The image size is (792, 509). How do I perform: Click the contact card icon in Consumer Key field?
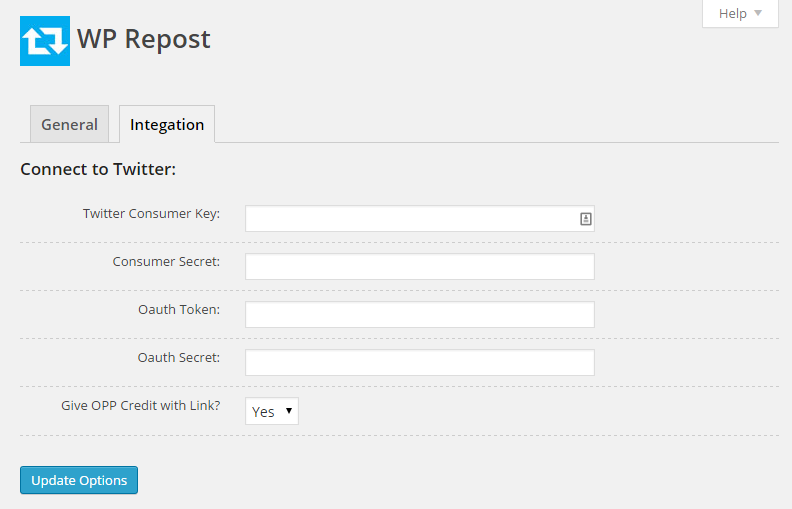585,219
